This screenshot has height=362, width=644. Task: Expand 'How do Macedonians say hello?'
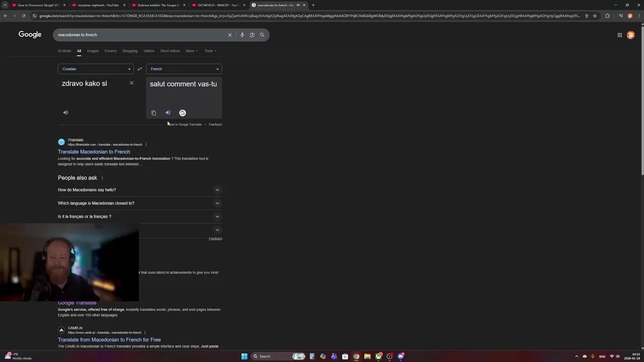tap(140, 190)
